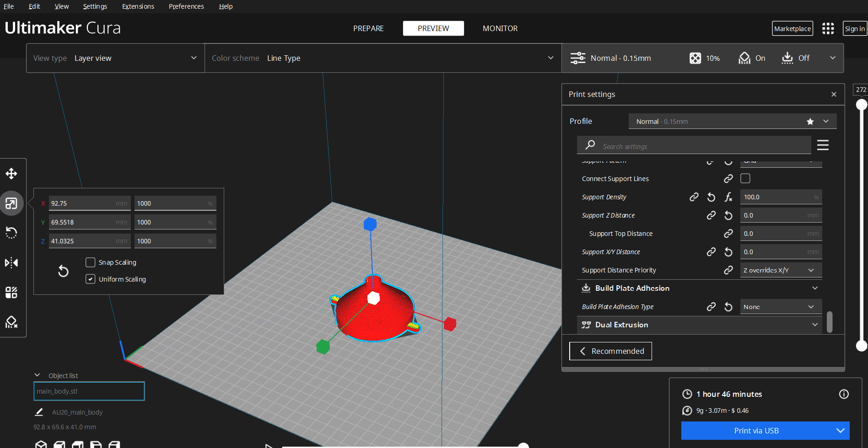Open the Settings menu
This screenshot has width=868, height=448.
[x=95, y=6]
